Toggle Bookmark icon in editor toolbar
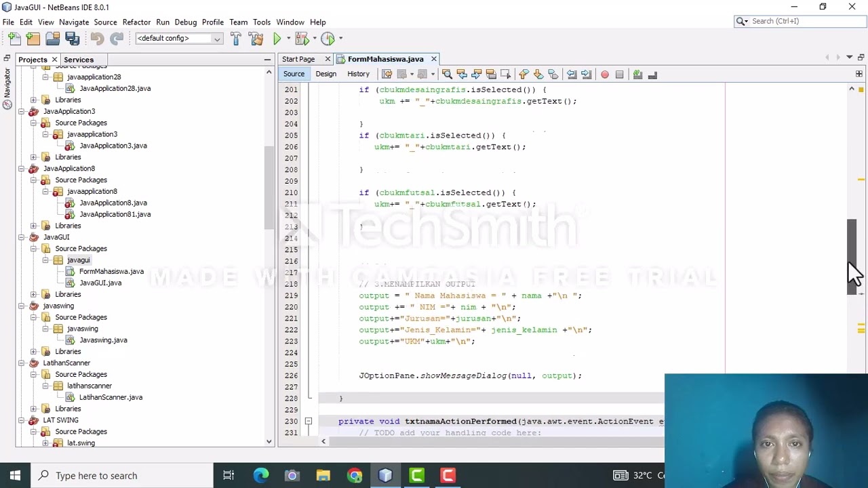 tap(553, 75)
